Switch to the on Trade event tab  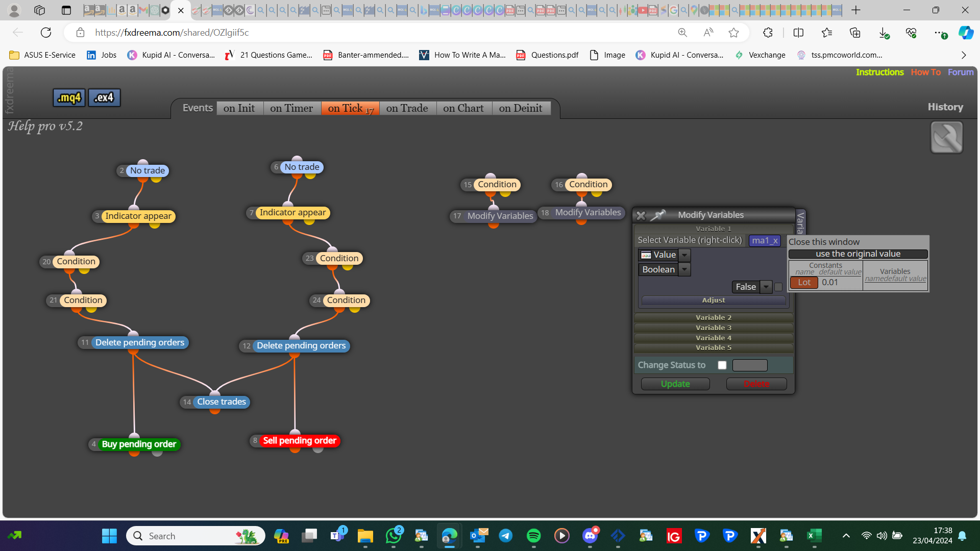click(407, 108)
